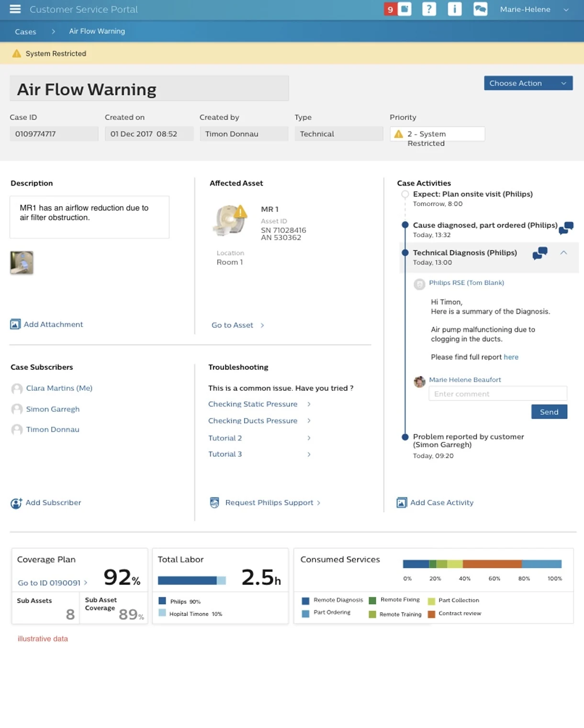Click the Add Case Activity link text
The image size is (584, 728).
(x=442, y=503)
